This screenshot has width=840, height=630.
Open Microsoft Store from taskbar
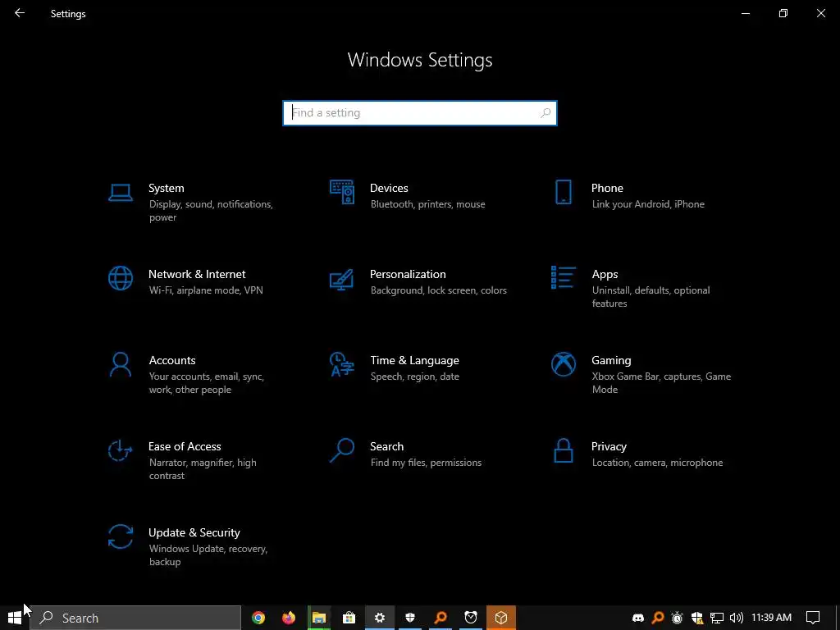point(349,618)
